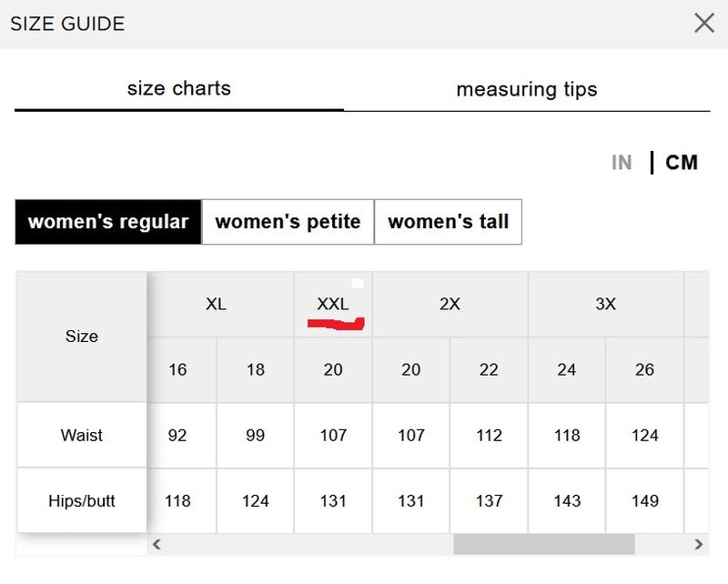The width and height of the screenshot is (728, 584).
Task: Click the Waist row label
Action: coord(82,436)
